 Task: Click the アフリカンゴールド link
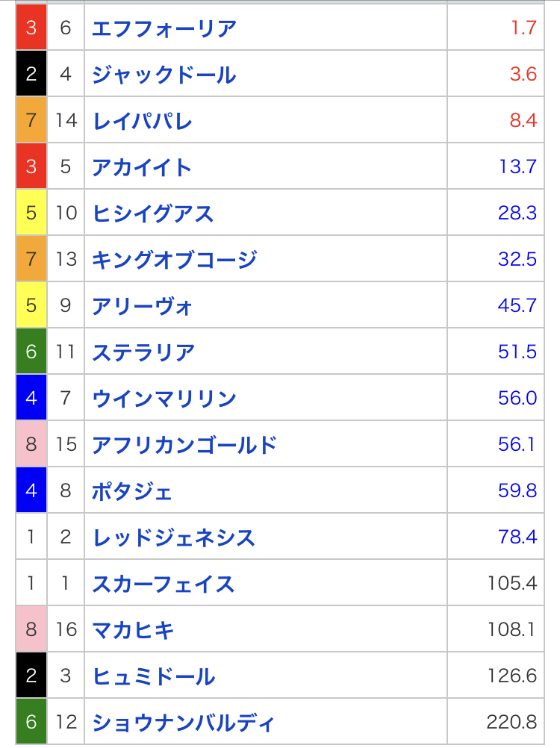click(184, 445)
